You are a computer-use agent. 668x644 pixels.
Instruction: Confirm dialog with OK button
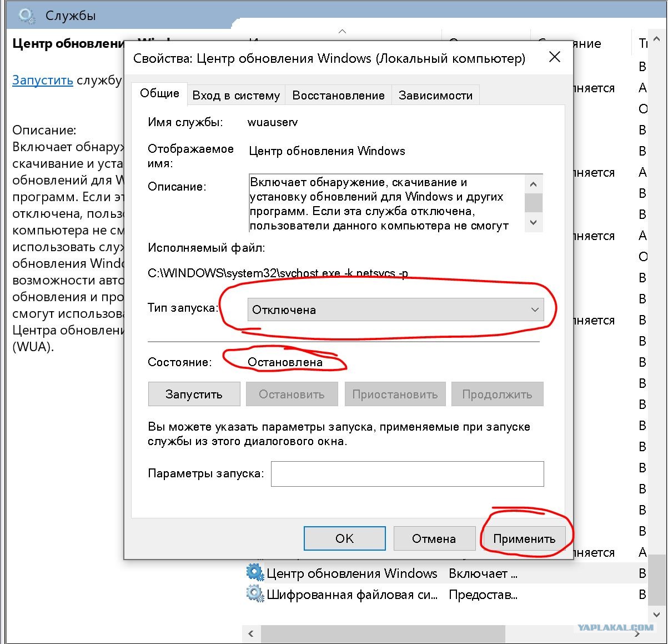pos(344,538)
